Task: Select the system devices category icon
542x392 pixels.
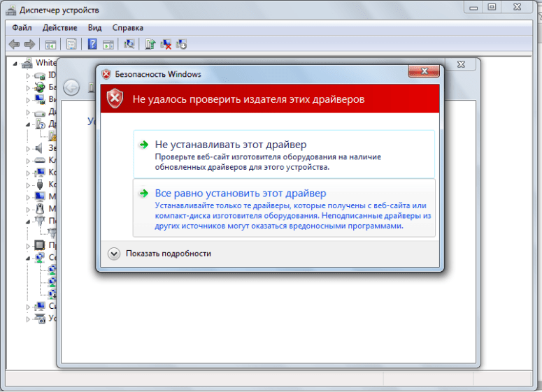Action: [40, 306]
